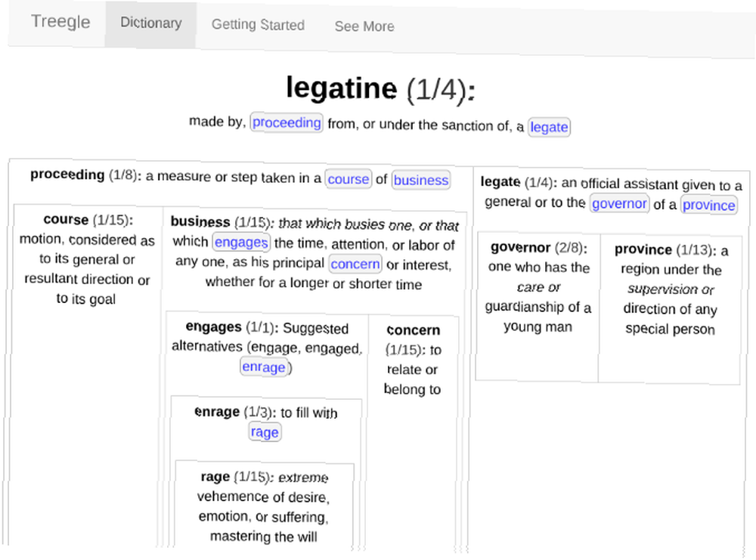Click the text 'guardianship of a'
The image size is (756, 560).
click(x=538, y=307)
